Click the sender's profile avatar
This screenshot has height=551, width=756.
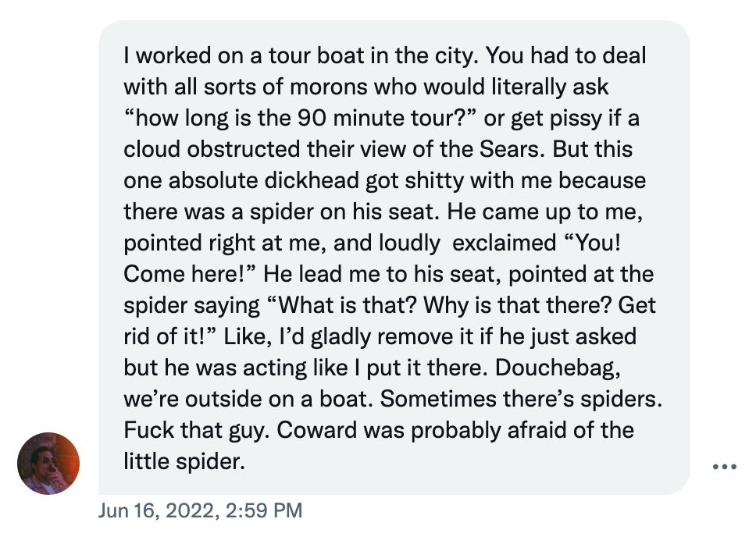pos(48,464)
